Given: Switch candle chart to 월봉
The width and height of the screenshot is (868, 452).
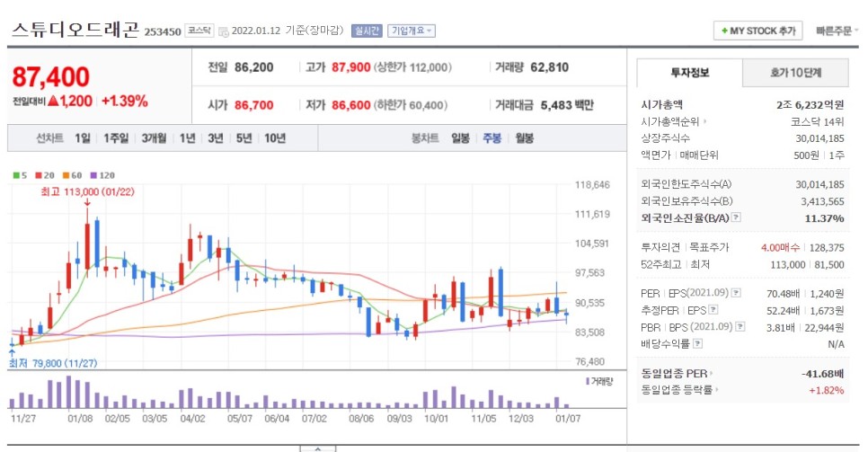Looking at the screenshot, I should pyautogui.click(x=524, y=137).
